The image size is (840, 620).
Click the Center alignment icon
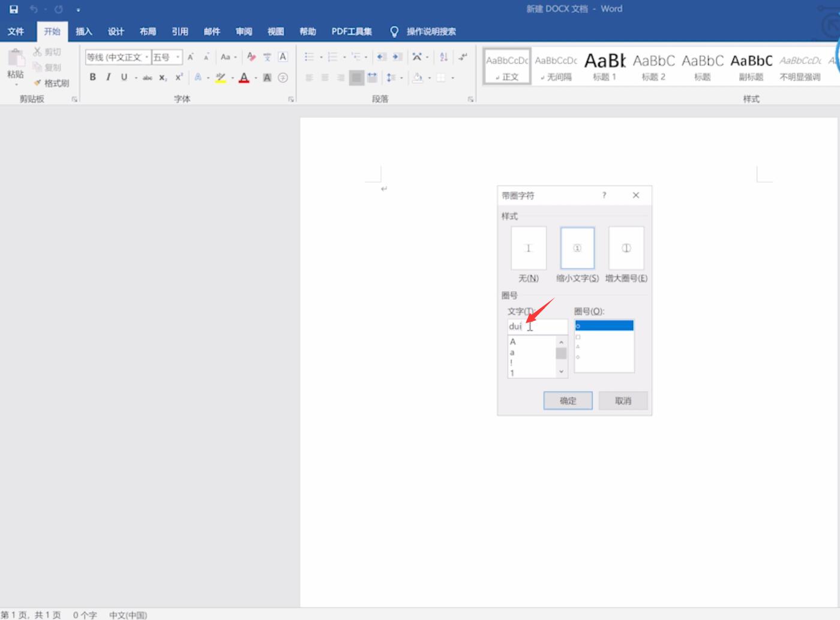[325, 77]
